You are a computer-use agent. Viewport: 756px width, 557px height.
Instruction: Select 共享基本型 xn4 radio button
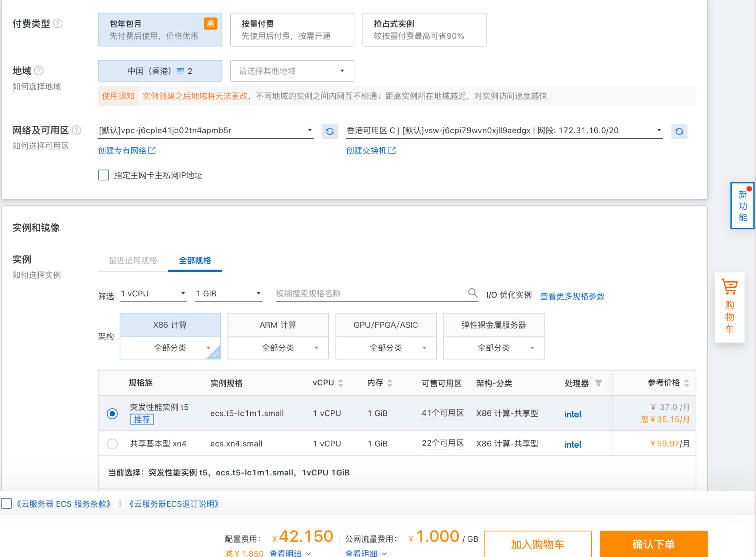click(x=112, y=444)
